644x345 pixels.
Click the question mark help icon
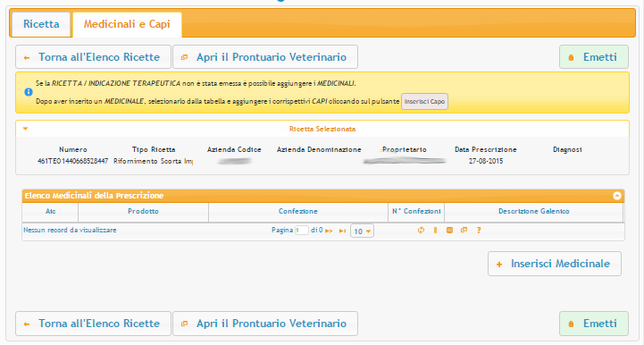pos(479,231)
